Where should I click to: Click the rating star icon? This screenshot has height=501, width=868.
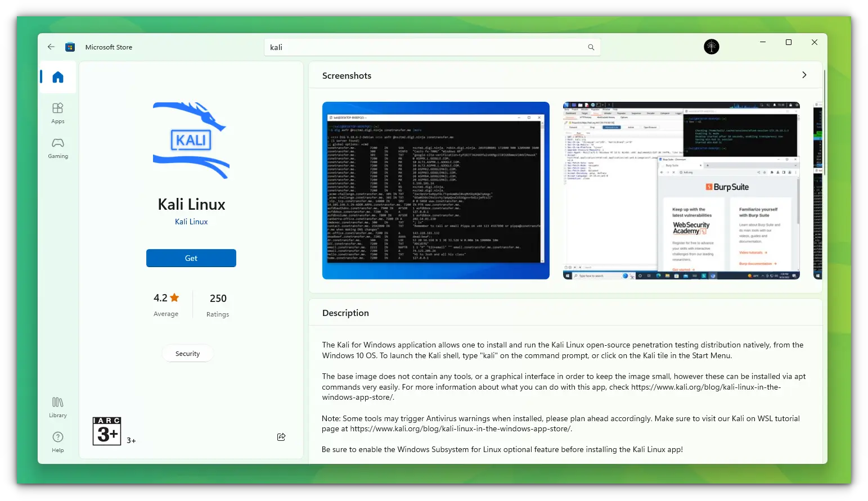(174, 297)
